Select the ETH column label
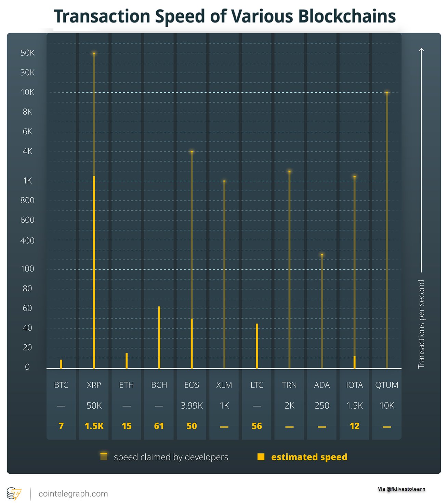448x503 pixels. pos(127,385)
